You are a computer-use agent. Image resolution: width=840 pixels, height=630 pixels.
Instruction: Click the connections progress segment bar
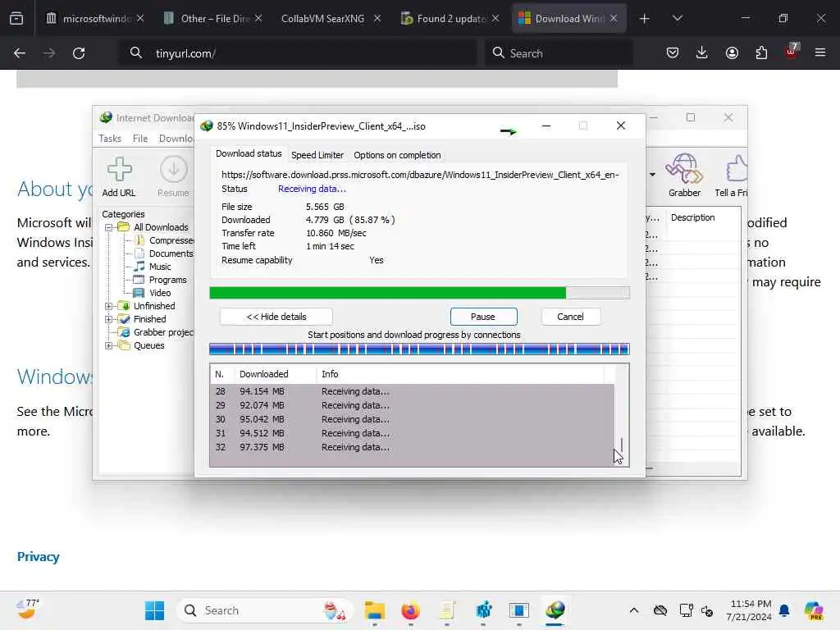coord(419,349)
